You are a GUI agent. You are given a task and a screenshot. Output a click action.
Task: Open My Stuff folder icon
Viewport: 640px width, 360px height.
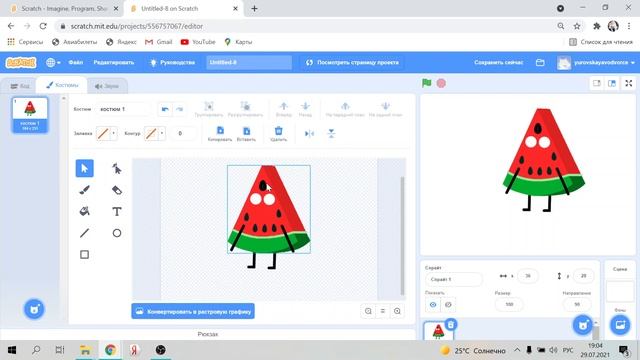point(540,62)
